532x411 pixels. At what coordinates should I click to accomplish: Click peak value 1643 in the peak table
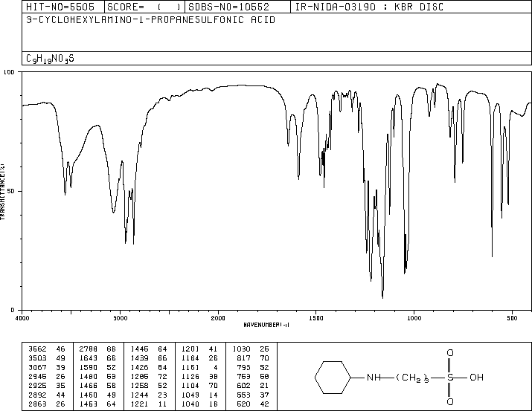coord(89,357)
